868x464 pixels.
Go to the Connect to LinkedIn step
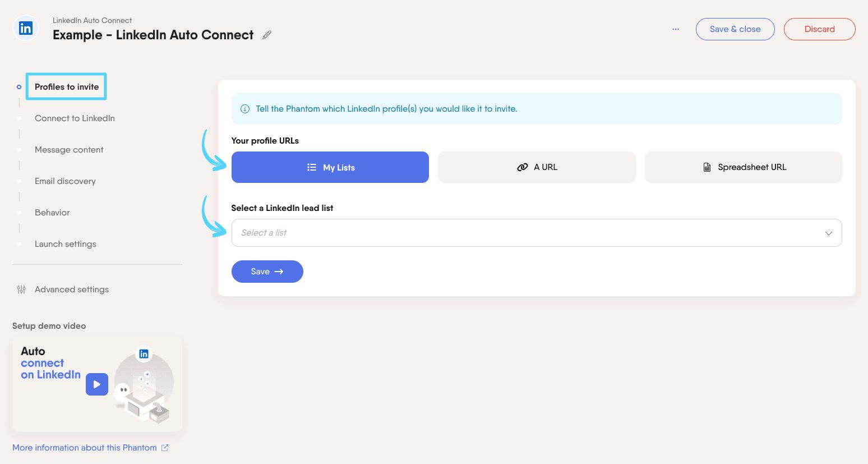coord(75,118)
